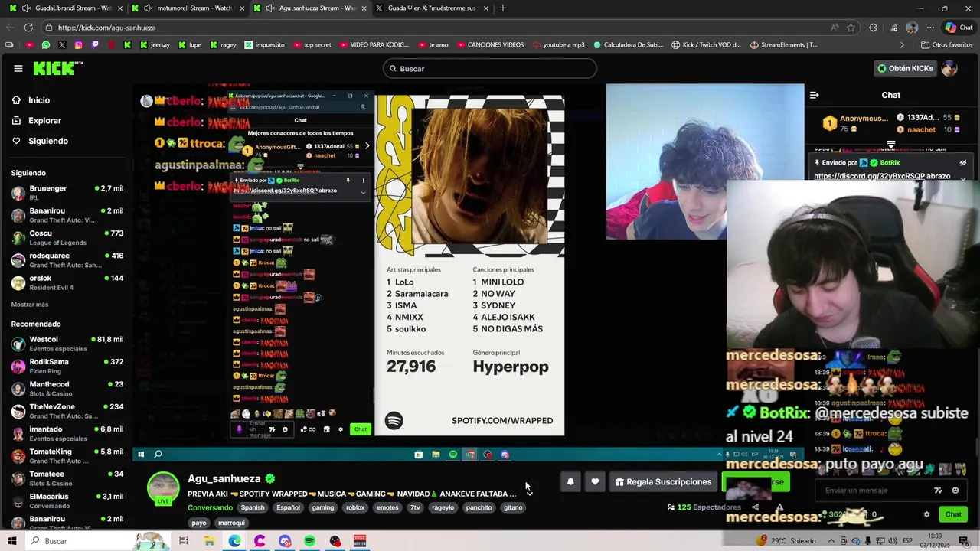Click Mostrar más under Siguiendo
Viewport: 980px width, 551px height.
coord(30,305)
